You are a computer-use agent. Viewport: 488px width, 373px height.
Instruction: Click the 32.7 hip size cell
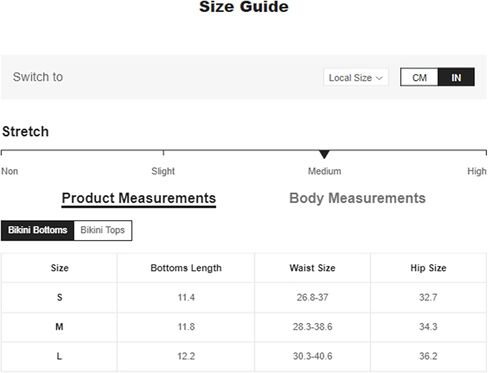(428, 297)
